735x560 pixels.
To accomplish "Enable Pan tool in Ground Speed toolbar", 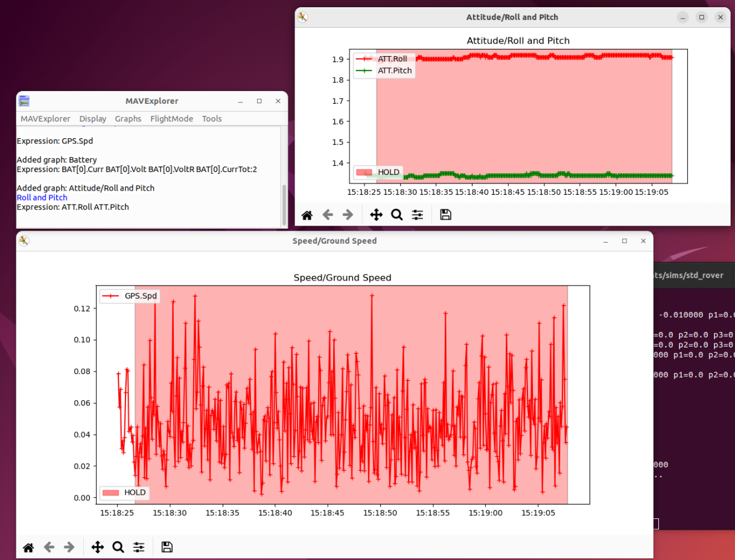I will [x=97, y=547].
